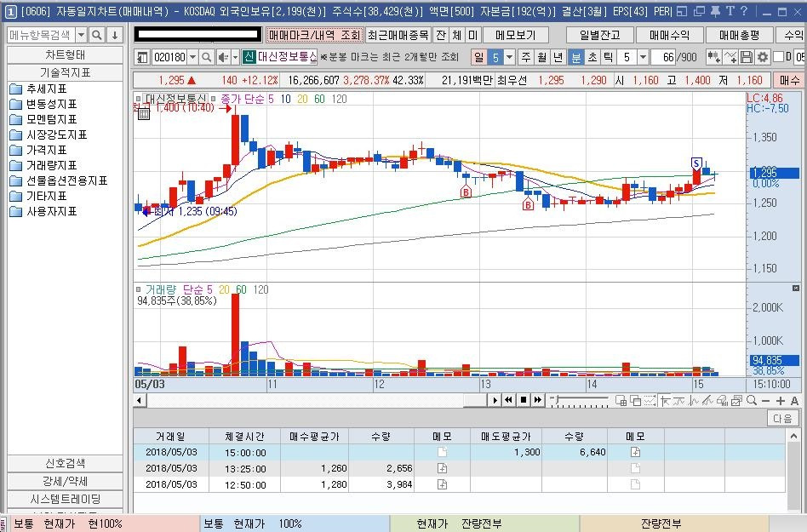
Task: Open the menu search field dropdown
Action: point(82,35)
